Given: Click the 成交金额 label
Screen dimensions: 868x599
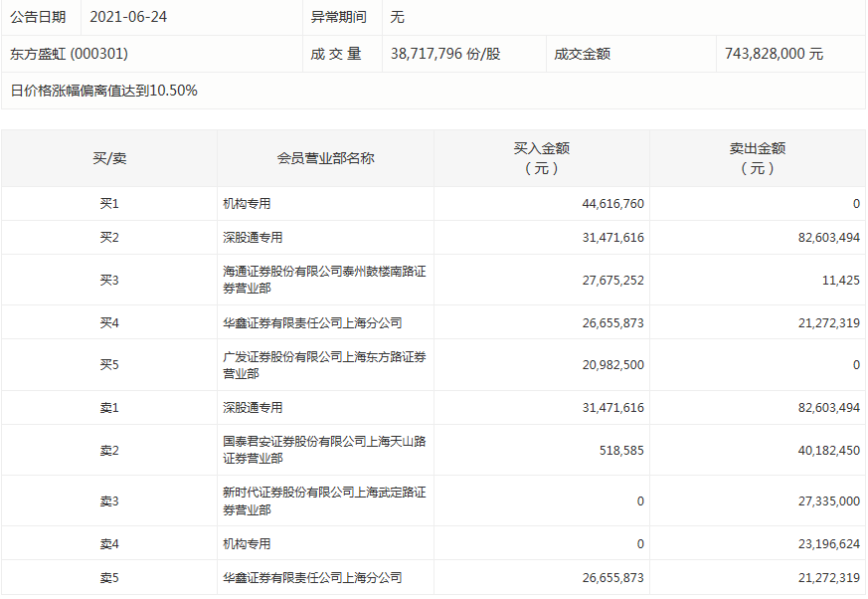Looking at the screenshot, I should coord(582,54).
